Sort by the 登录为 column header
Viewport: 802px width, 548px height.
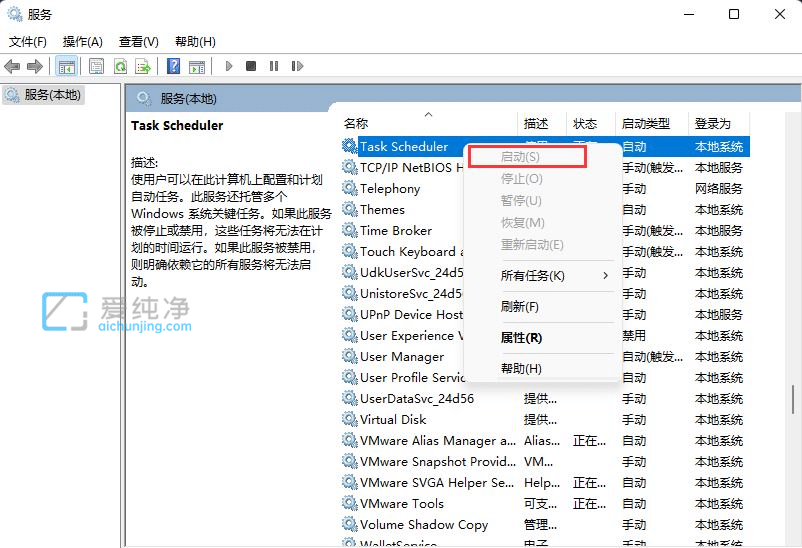(x=719, y=123)
